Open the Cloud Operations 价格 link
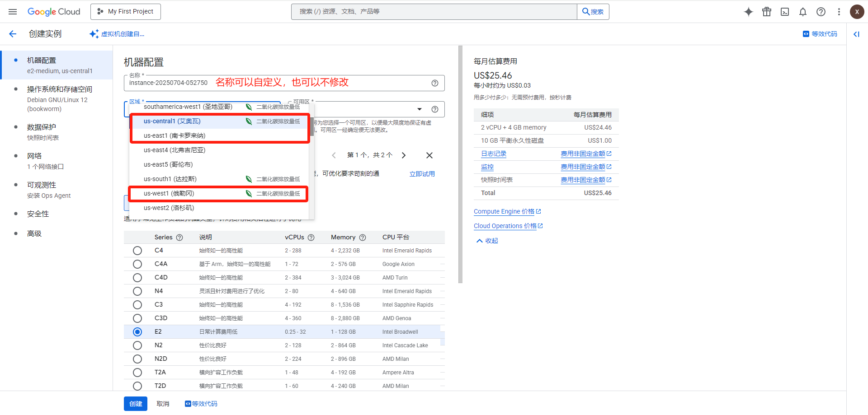Viewport: 868px width, 415px height. [x=508, y=226]
